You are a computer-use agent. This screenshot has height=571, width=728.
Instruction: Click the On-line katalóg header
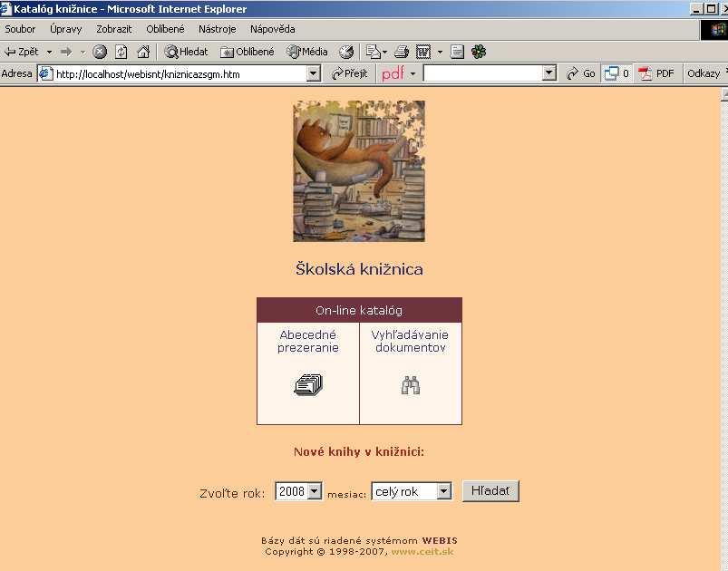click(x=359, y=310)
